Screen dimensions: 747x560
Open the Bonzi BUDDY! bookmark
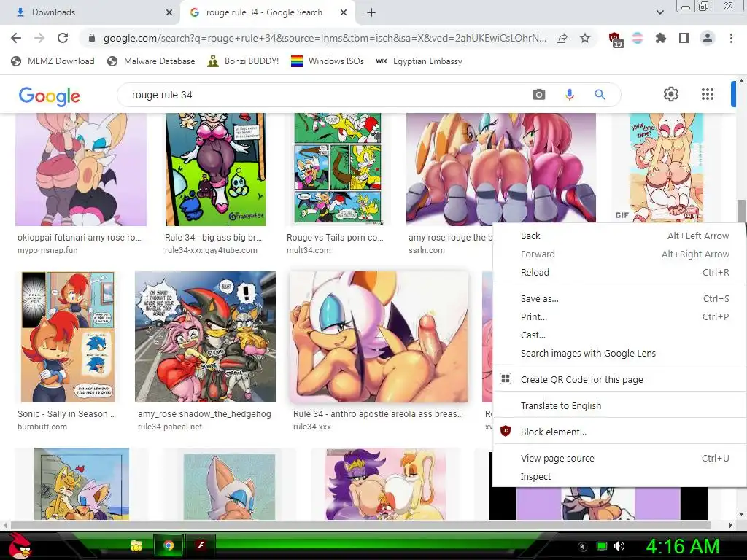coord(243,61)
